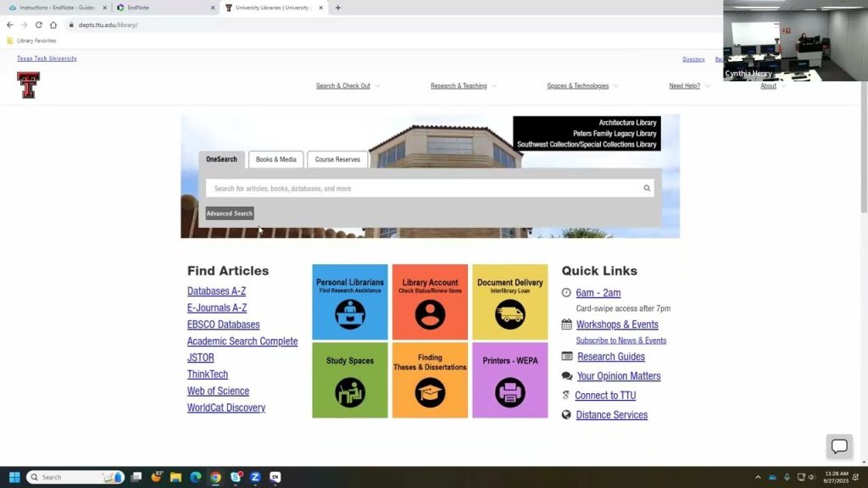Open the Web of Science link
The width and height of the screenshot is (868, 488).
point(218,391)
